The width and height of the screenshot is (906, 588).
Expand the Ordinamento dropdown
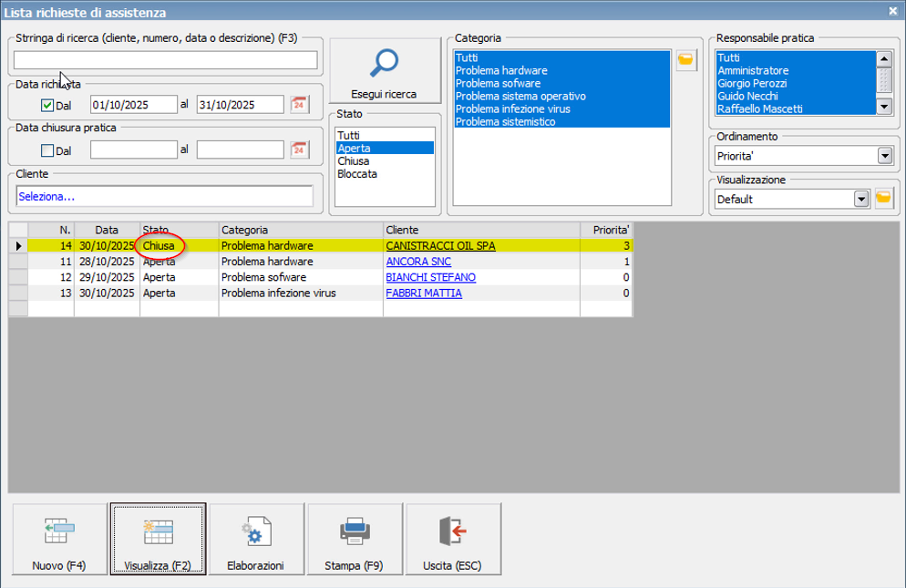pyautogui.click(x=884, y=156)
